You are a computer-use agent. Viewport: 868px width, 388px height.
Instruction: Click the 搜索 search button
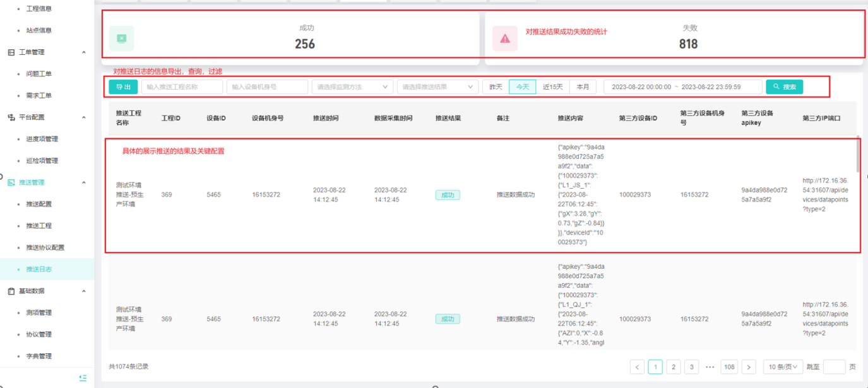[784, 87]
